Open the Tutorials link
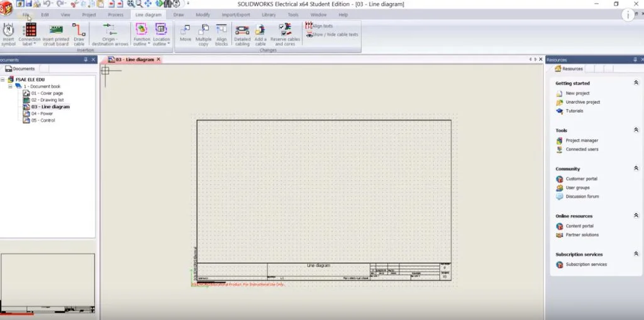The image size is (644, 320). pyautogui.click(x=574, y=111)
